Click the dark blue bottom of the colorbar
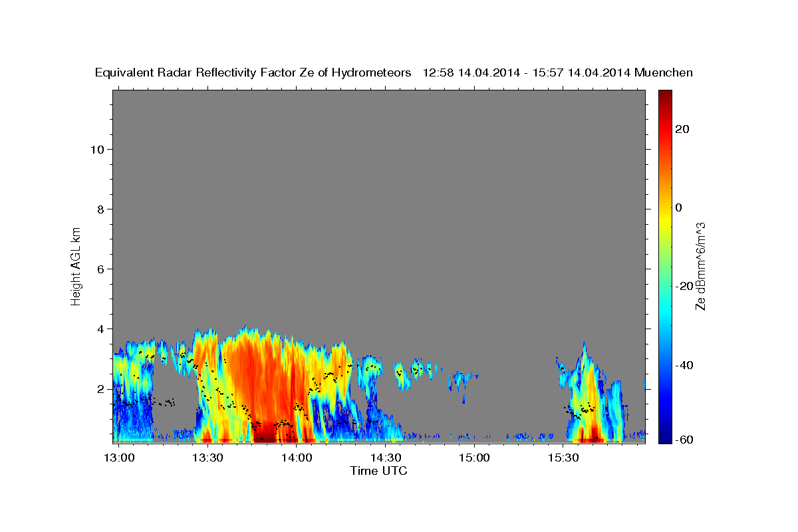The width and height of the screenshot is (798, 532). (665, 436)
